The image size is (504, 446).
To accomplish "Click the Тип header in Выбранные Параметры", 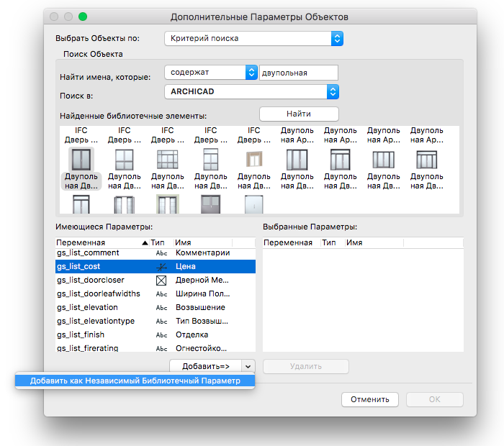I will coord(333,242).
